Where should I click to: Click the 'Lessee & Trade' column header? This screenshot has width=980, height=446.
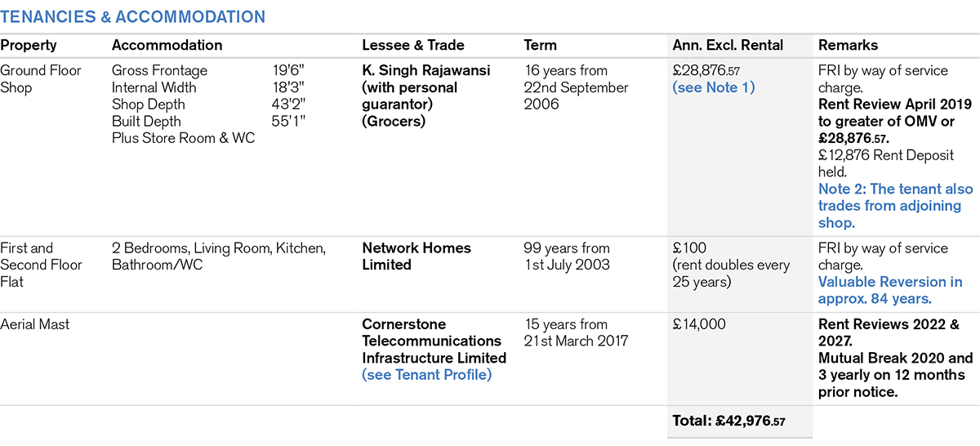click(x=412, y=46)
